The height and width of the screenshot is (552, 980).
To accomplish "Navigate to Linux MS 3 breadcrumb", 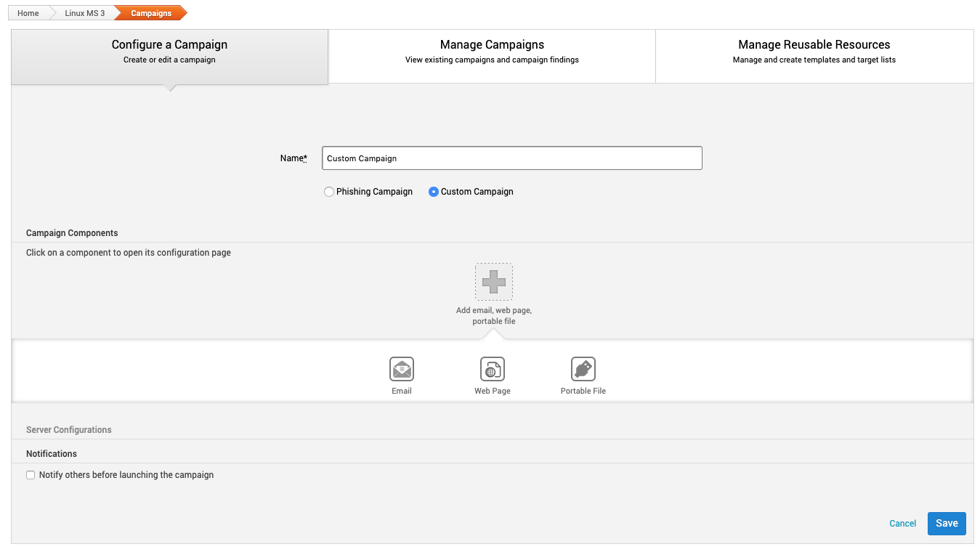I will (84, 13).
